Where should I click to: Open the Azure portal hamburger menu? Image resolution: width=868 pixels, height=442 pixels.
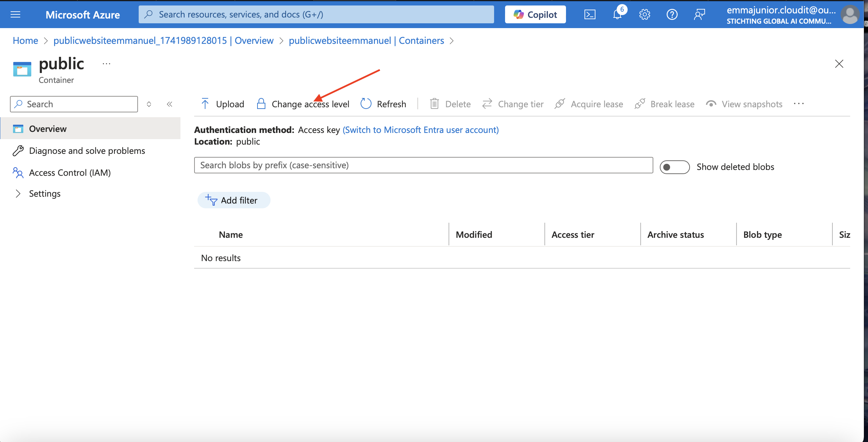click(15, 14)
